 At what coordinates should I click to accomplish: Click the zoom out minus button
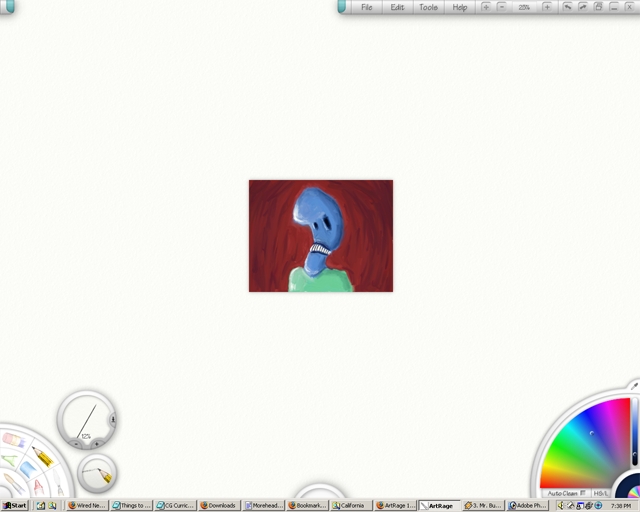tap(502, 7)
